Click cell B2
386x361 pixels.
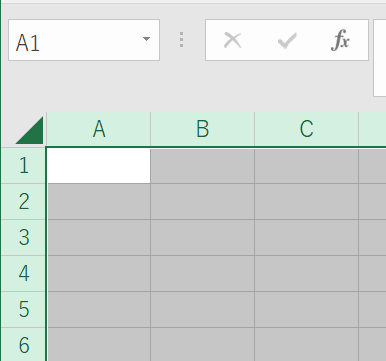coord(203,201)
